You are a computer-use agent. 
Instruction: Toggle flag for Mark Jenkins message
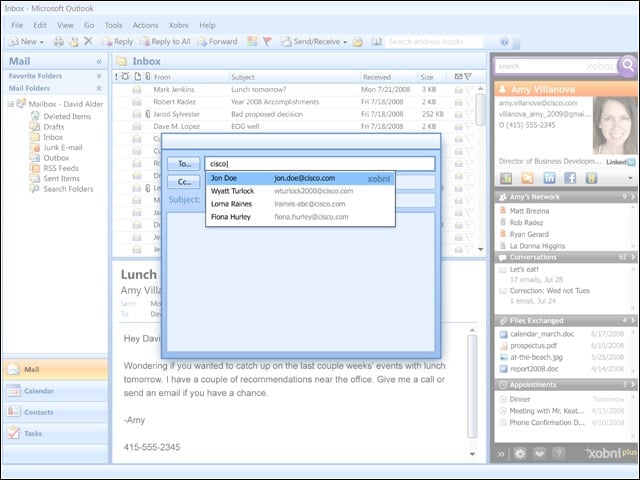click(x=468, y=89)
